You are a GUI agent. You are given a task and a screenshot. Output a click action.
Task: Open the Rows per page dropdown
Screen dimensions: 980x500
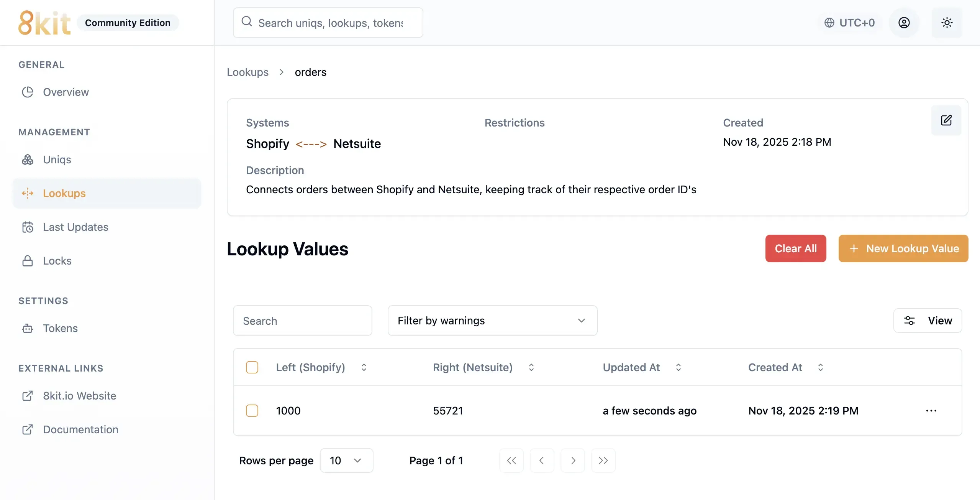click(x=346, y=461)
